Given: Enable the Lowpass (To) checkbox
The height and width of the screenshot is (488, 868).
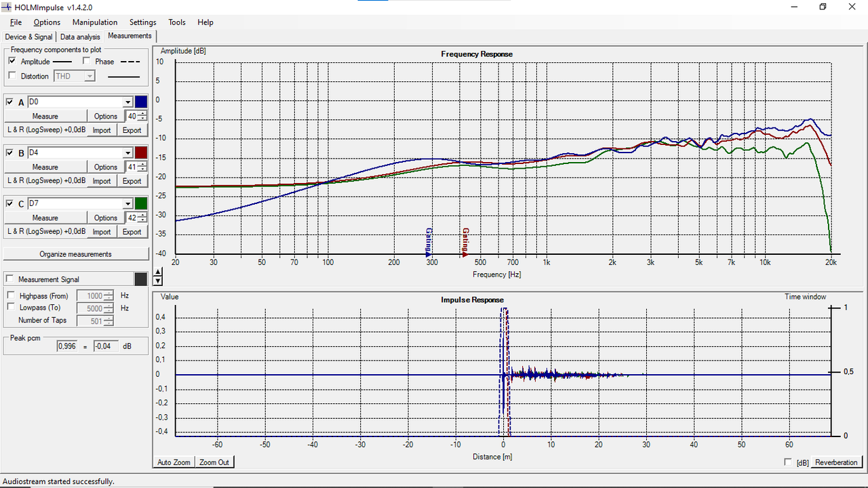Looking at the screenshot, I should [11, 307].
